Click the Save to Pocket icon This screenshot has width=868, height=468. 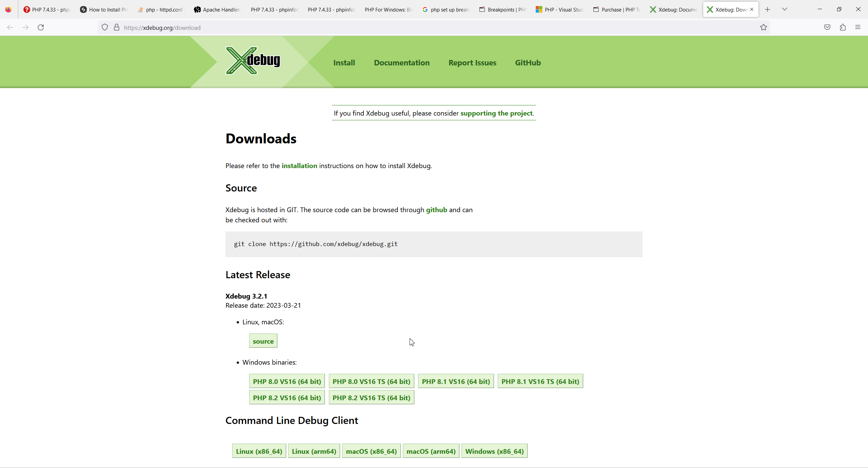pos(827,27)
